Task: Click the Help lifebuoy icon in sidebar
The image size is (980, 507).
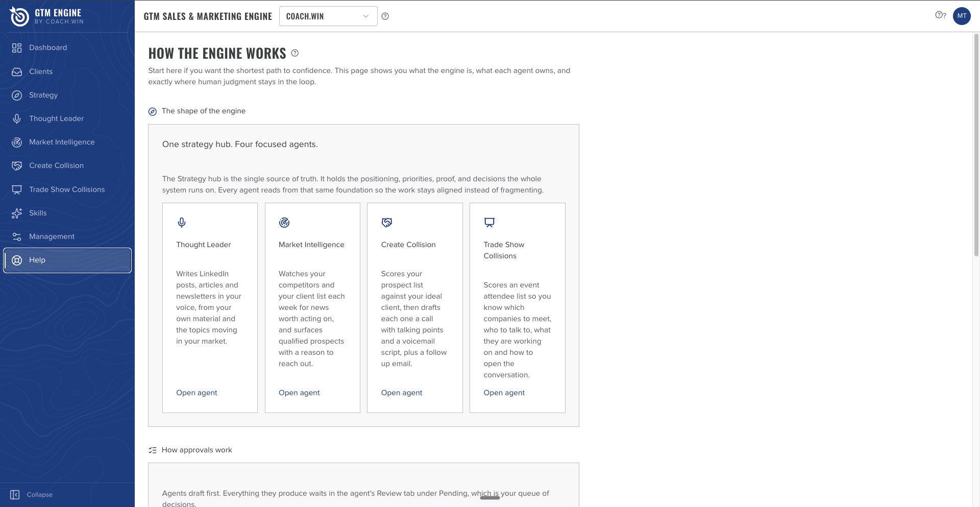Action: [x=17, y=260]
